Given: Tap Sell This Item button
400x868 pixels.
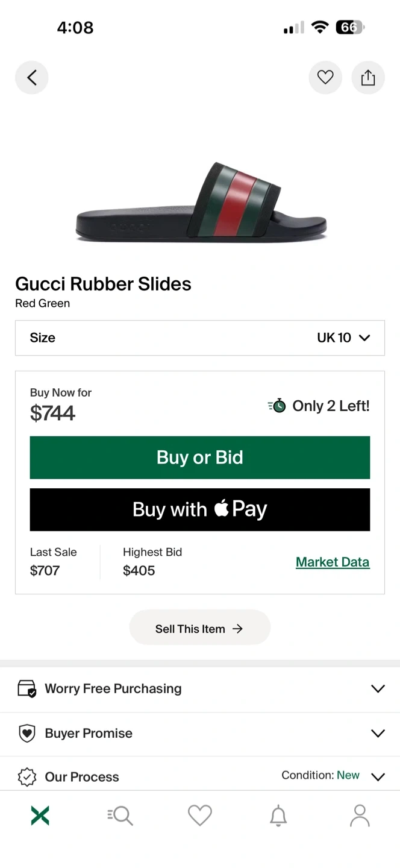Looking at the screenshot, I should (200, 629).
